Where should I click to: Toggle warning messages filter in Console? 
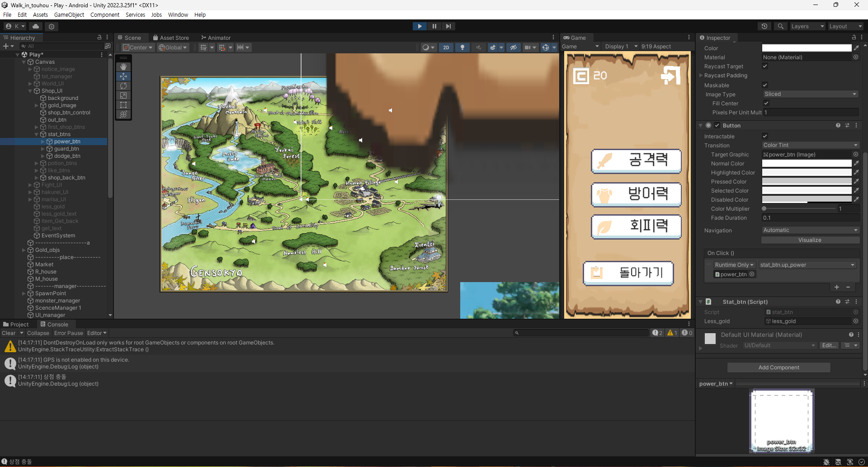(672, 333)
